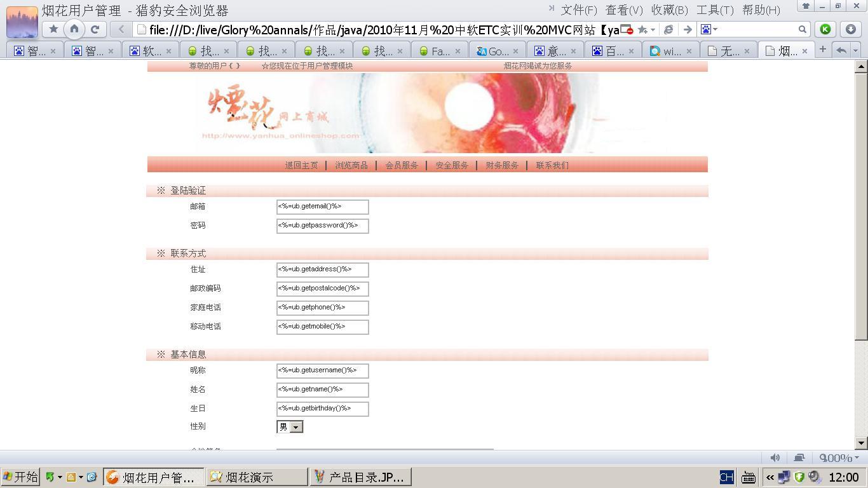Open the downloads arrow icon
This screenshot has width=868, height=488.
coord(850,29)
